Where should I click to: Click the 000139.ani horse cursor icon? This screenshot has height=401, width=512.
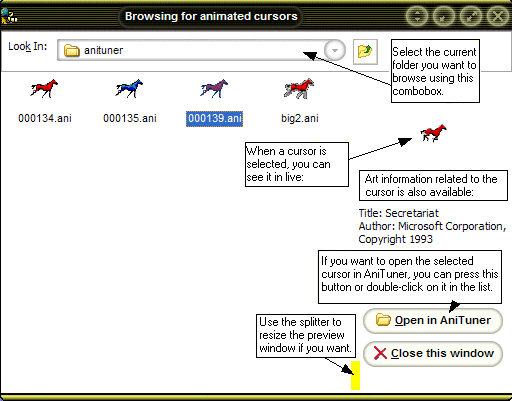click(x=214, y=89)
